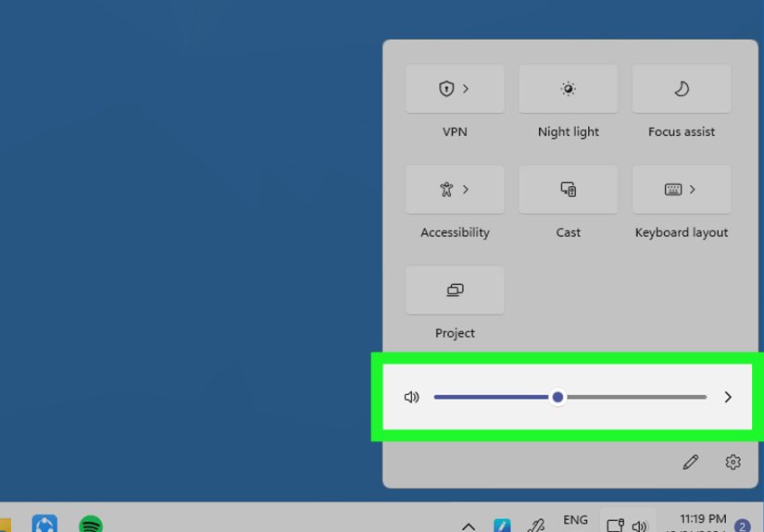Open the blue app icon on taskbar

point(44,525)
